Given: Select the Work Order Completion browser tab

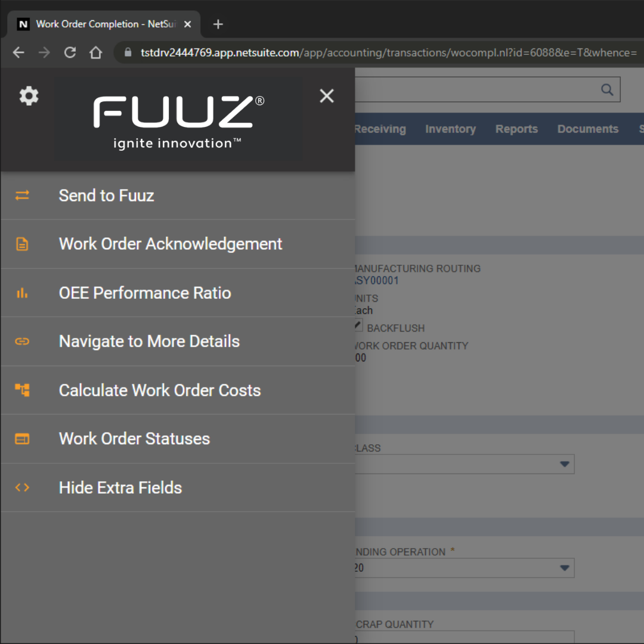Looking at the screenshot, I should (x=104, y=24).
